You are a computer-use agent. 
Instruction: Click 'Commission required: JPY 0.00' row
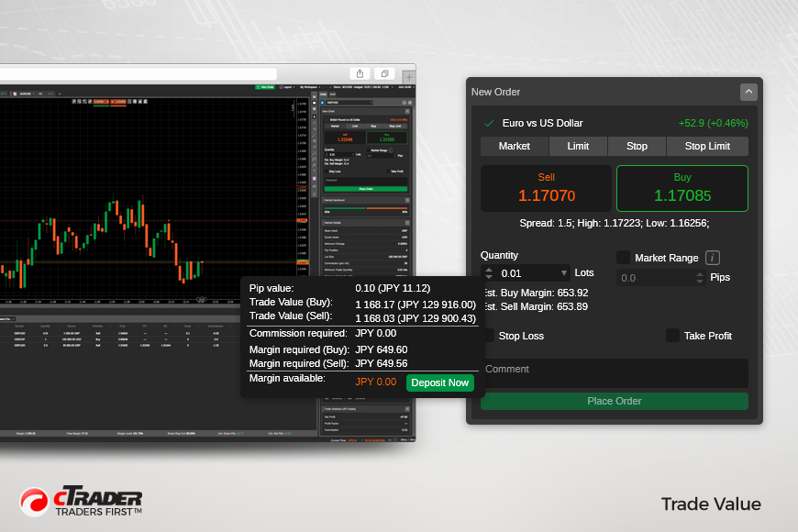pyautogui.click(x=323, y=334)
